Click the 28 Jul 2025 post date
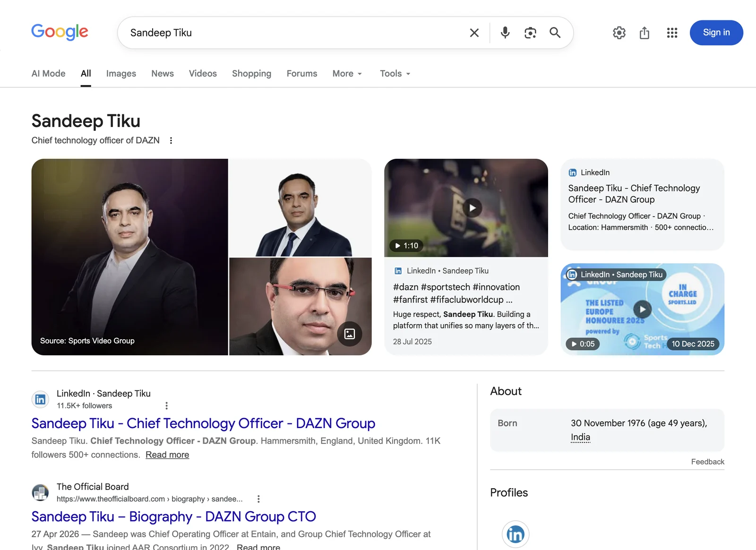 pos(412,342)
